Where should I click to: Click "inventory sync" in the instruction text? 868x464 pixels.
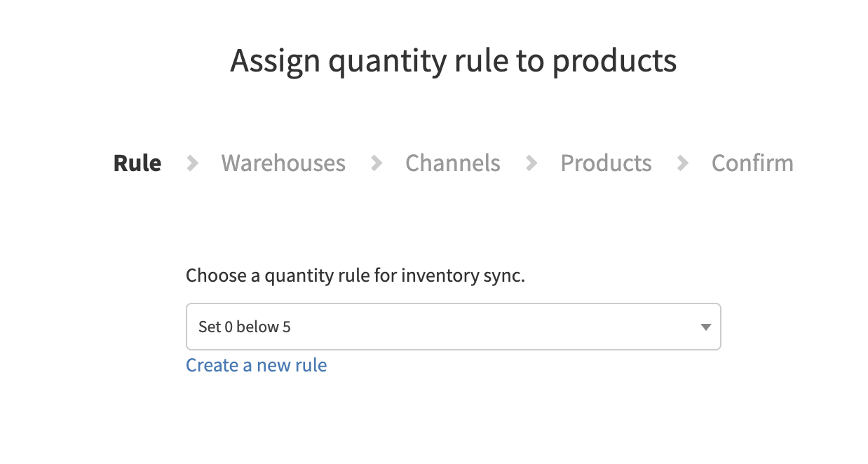463,275
